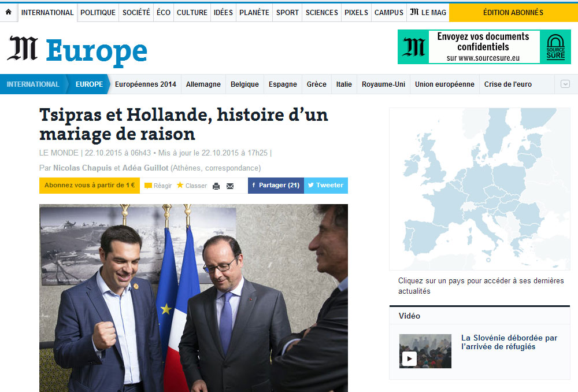Tweet the article with Tweeter button

pyautogui.click(x=326, y=185)
